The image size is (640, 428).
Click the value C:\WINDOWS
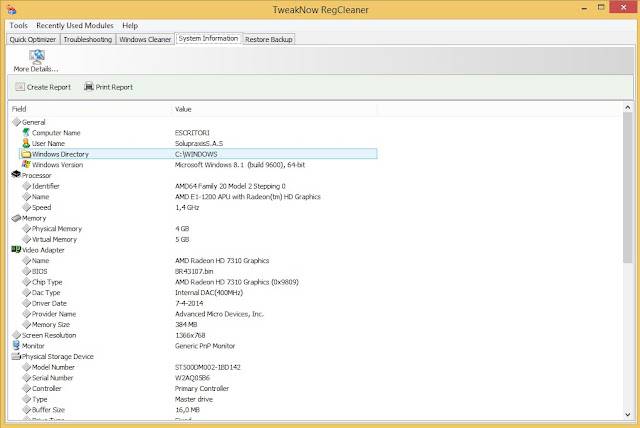tap(196, 154)
